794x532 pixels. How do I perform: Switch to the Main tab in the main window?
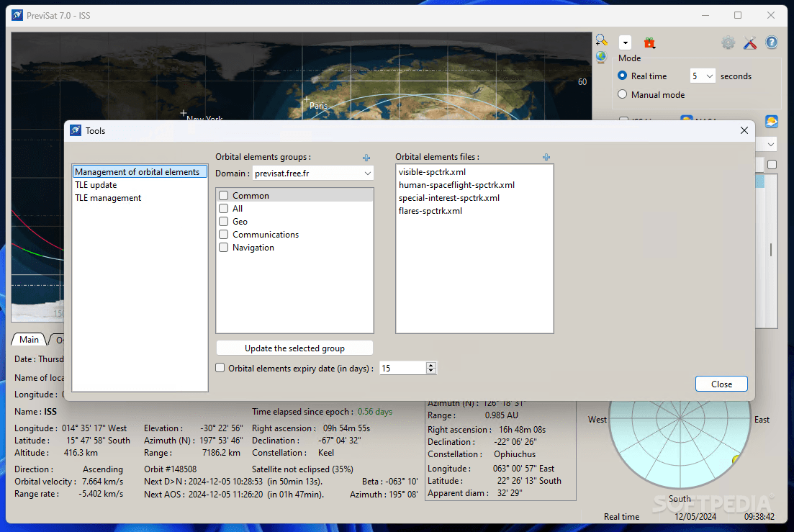[29, 340]
